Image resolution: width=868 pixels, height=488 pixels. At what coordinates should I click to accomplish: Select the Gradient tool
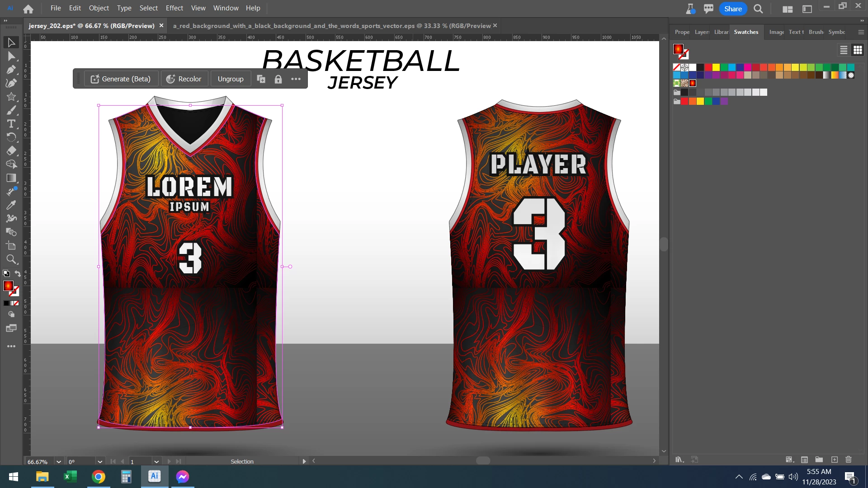[11, 178]
